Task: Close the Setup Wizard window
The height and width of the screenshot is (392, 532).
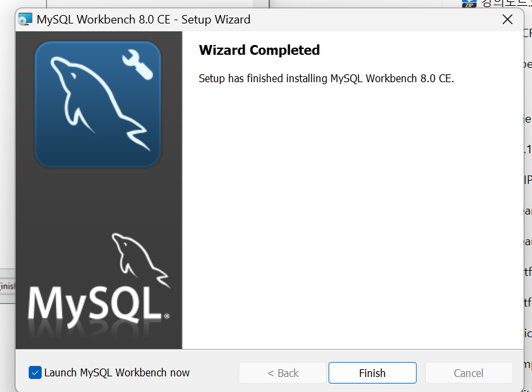Action: [x=507, y=20]
